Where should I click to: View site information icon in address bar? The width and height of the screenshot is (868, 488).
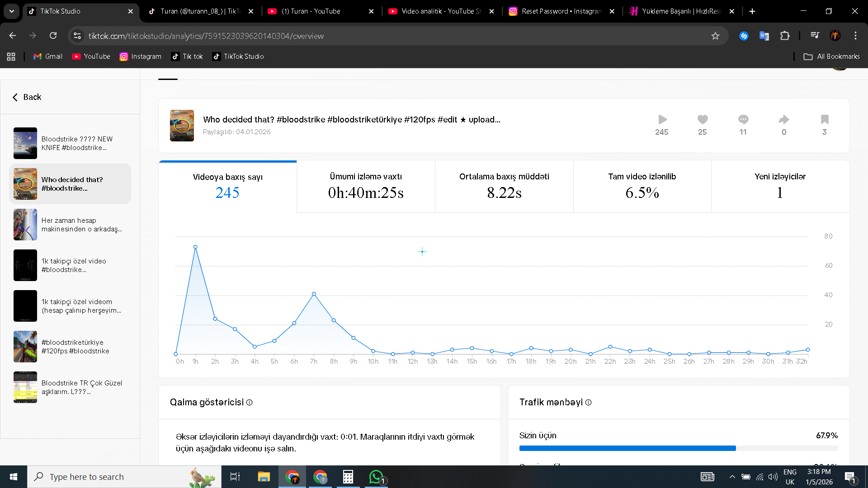click(x=77, y=36)
